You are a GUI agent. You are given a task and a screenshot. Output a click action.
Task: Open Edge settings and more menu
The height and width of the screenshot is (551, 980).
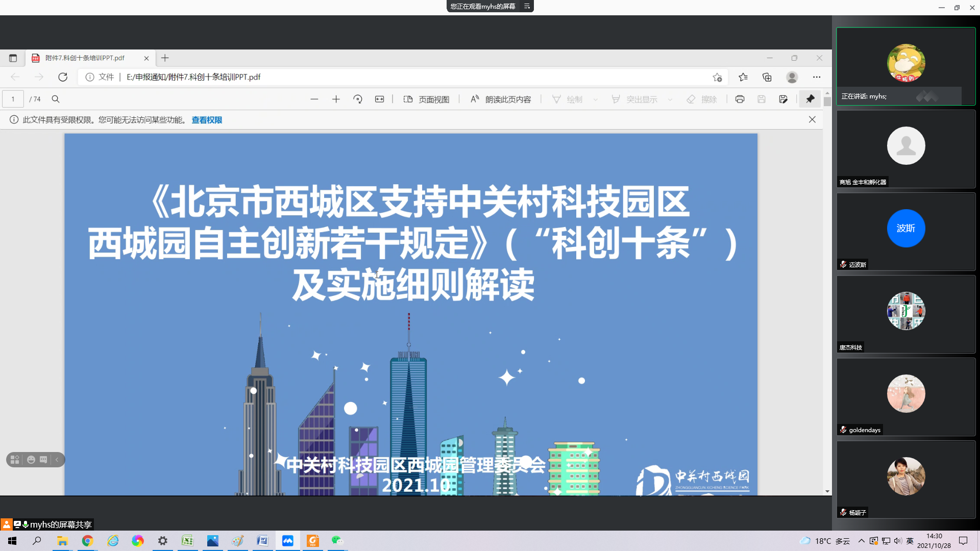click(x=817, y=77)
